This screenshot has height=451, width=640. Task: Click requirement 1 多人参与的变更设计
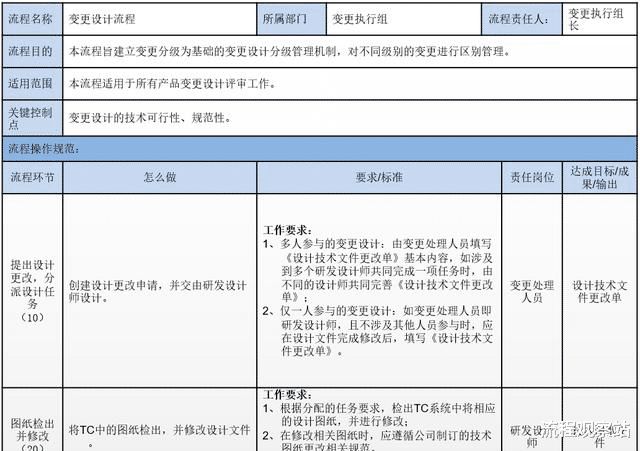pyautogui.click(x=378, y=271)
